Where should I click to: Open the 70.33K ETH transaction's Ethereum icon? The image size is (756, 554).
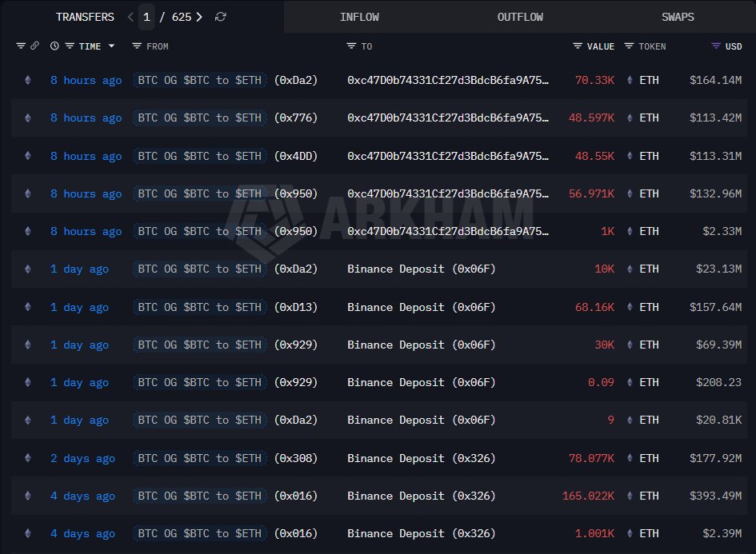[28, 80]
